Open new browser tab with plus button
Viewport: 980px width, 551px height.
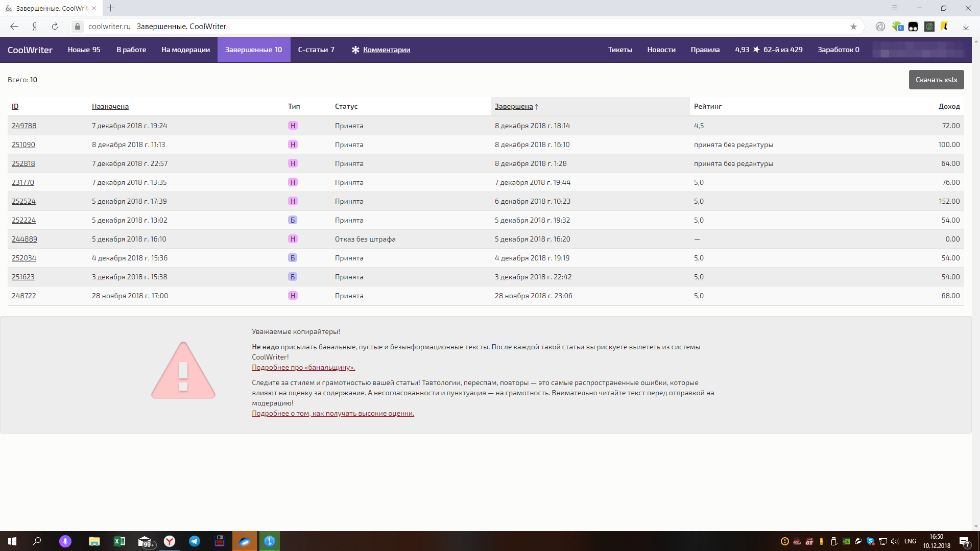(111, 8)
